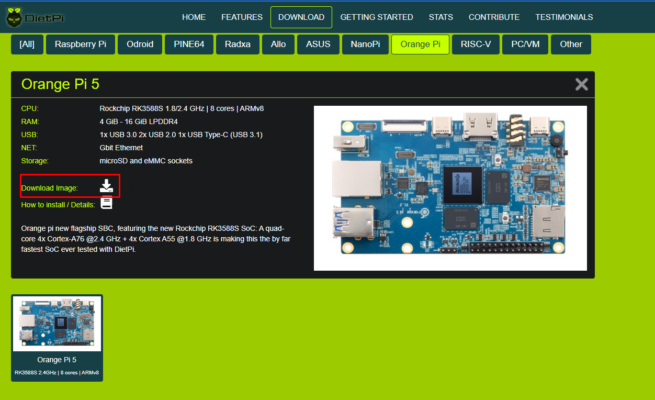Select the PINE64 device filter
The height and width of the screenshot is (400, 655).
(189, 44)
